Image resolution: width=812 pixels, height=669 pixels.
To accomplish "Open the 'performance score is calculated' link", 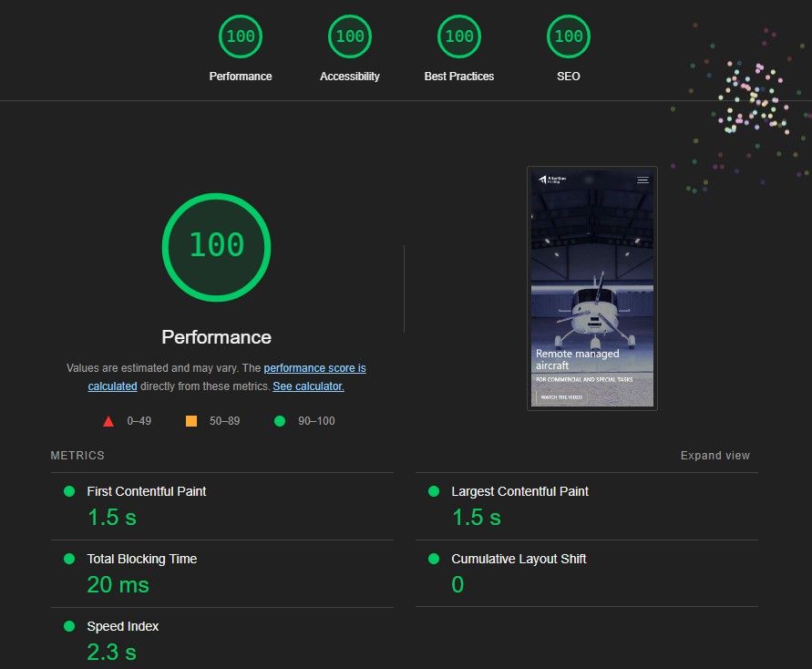I will (x=314, y=368).
